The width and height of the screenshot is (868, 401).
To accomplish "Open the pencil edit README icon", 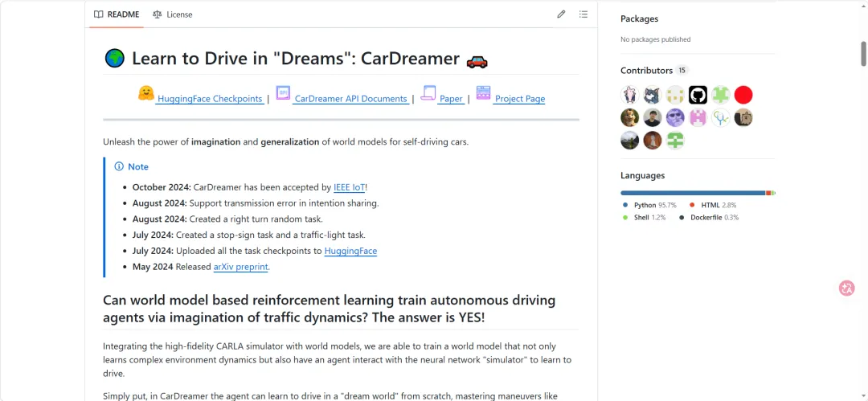I will (x=561, y=14).
